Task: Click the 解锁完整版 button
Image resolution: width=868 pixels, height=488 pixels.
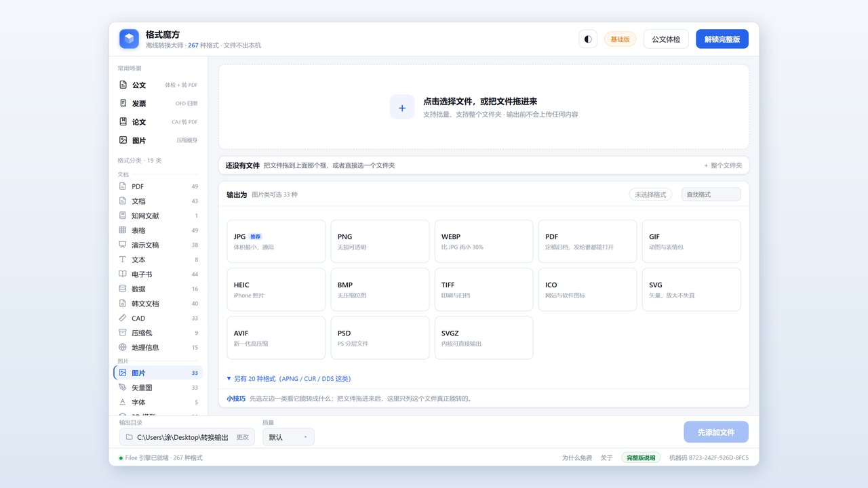Action: point(722,39)
